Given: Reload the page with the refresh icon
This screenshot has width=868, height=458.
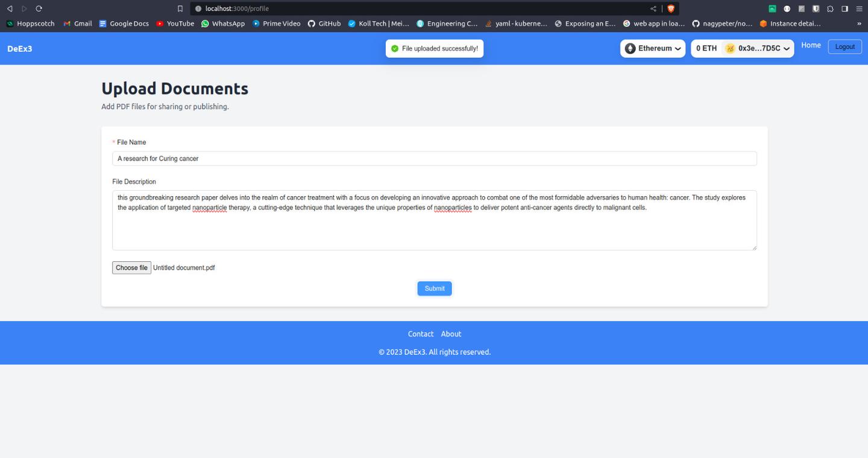Looking at the screenshot, I should (x=39, y=8).
